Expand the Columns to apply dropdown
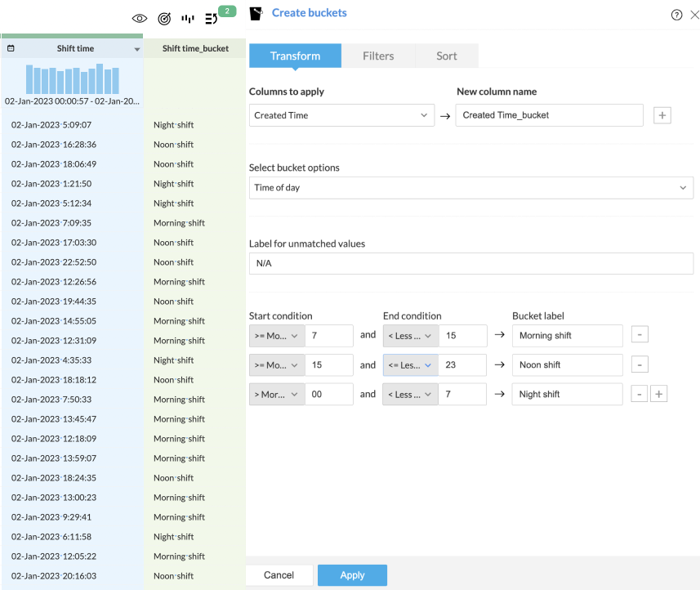This screenshot has width=700, height=590. (x=341, y=115)
